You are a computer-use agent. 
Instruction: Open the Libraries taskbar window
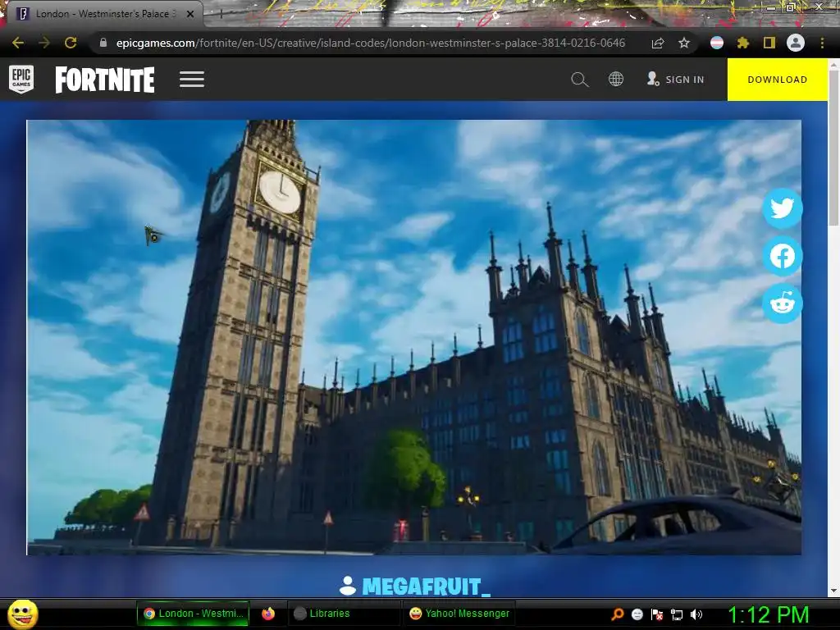coord(343,614)
